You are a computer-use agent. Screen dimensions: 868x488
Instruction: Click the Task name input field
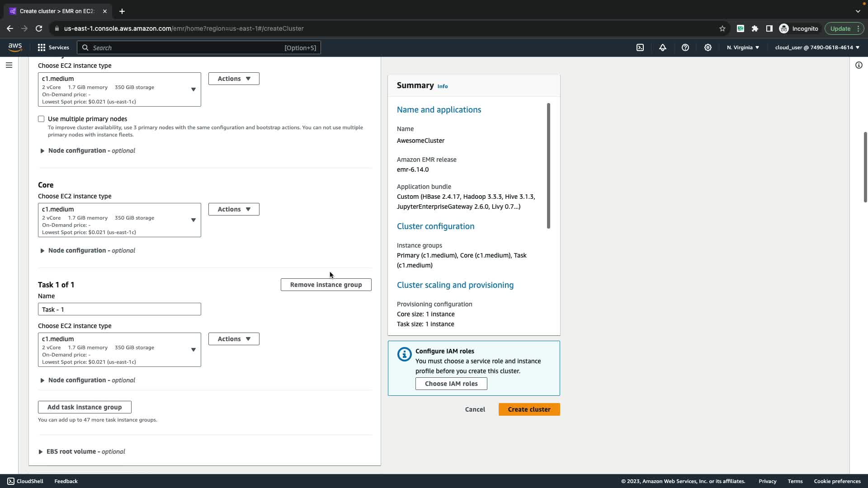click(119, 310)
